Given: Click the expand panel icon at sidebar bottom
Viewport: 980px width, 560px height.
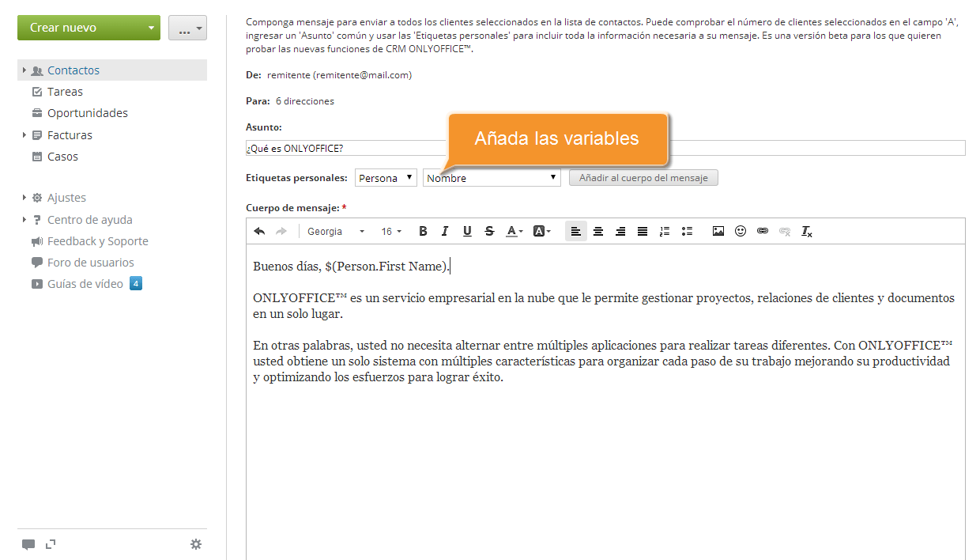Looking at the screenshot, I should (x=51, y=543).
